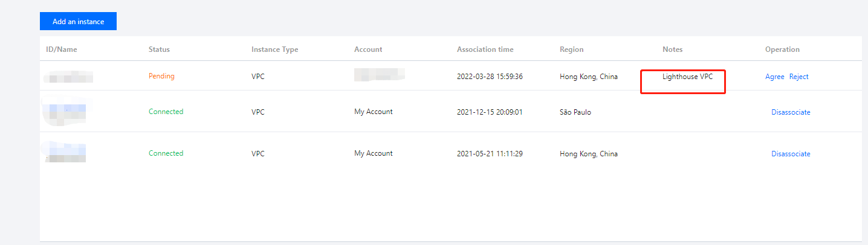Click the Connected status in São Paulo row
Viewport: 868px width, 245px height.
(166, 112)
